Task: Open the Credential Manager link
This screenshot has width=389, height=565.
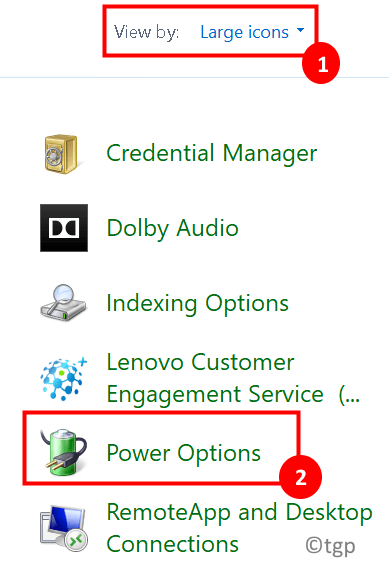Action: (x=212, y=154)
